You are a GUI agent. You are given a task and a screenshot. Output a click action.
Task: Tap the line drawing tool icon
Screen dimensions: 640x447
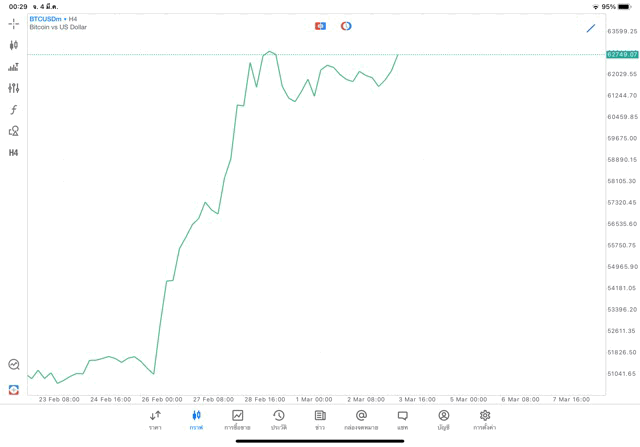591,28
